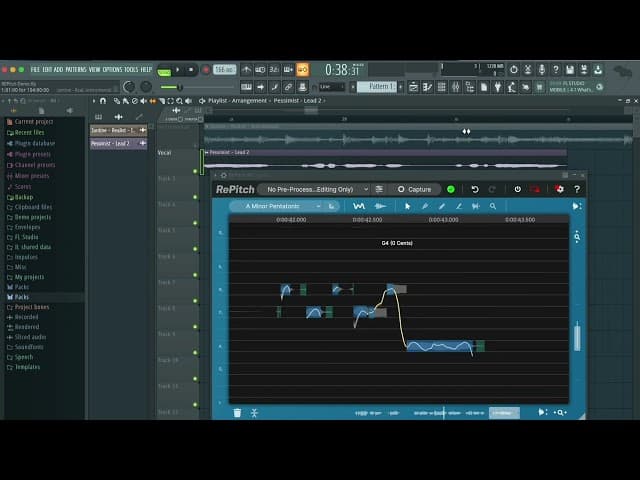Select the long bottom note block in RePitch
The height and width of the screenshot is (480, 640).
tap(440, 346)
